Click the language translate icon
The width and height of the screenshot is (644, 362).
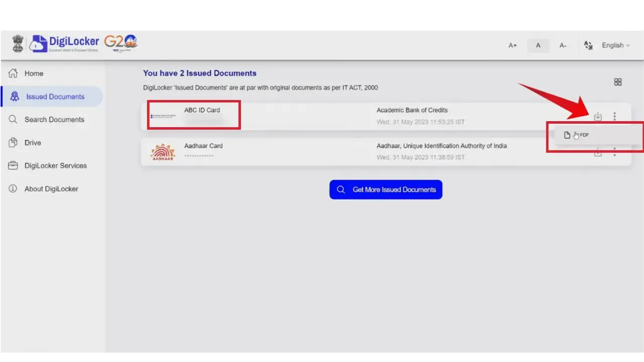coord(588,45)
